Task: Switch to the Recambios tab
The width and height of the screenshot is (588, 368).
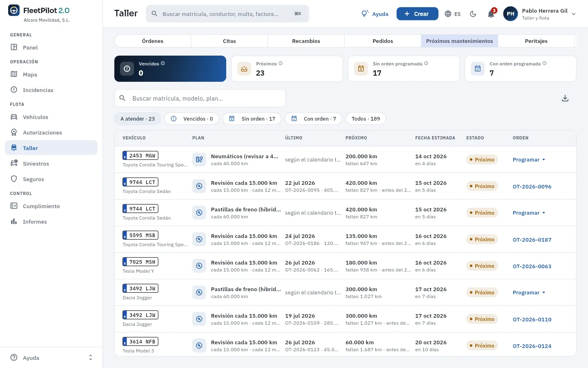Action: 306,41
